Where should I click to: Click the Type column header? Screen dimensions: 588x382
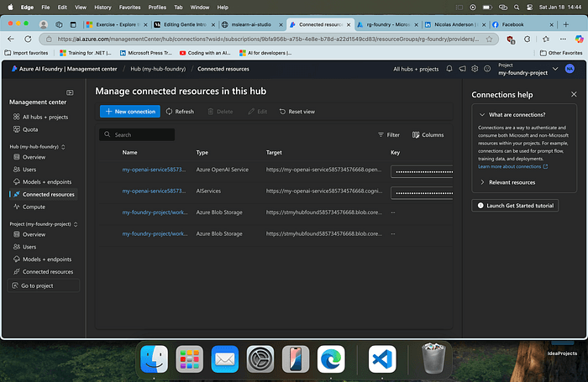(202, 153)
